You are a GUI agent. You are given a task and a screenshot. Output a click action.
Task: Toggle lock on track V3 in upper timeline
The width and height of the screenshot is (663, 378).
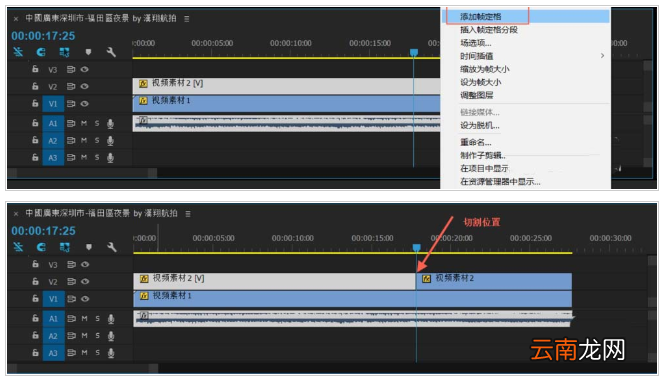35,69
